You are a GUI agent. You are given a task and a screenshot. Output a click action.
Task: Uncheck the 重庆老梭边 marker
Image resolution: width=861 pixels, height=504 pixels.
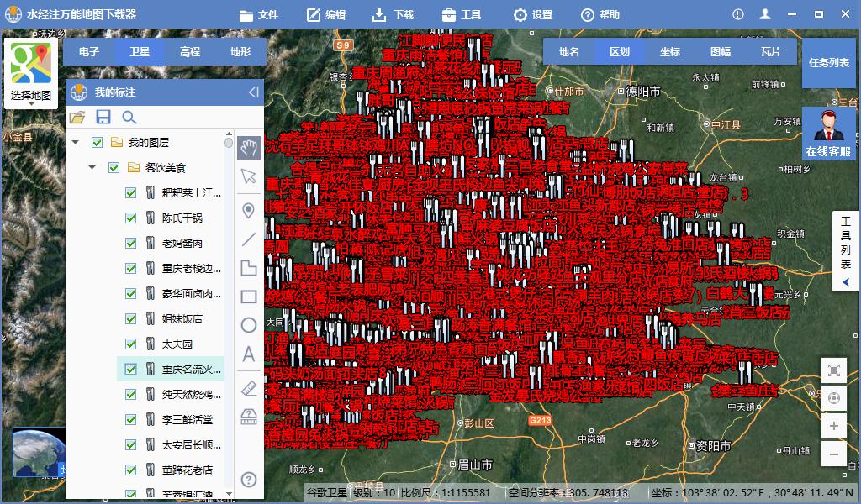pos(130,269)
